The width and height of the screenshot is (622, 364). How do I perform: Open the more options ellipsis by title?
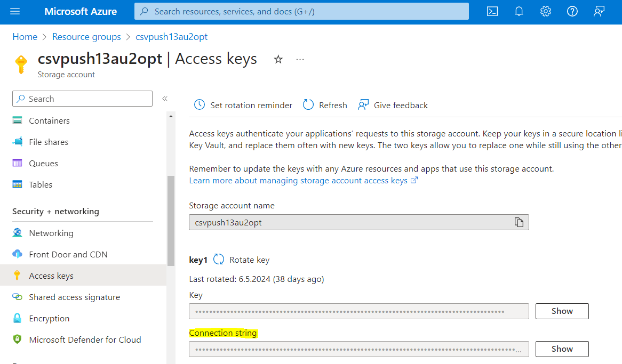[300, 59]
